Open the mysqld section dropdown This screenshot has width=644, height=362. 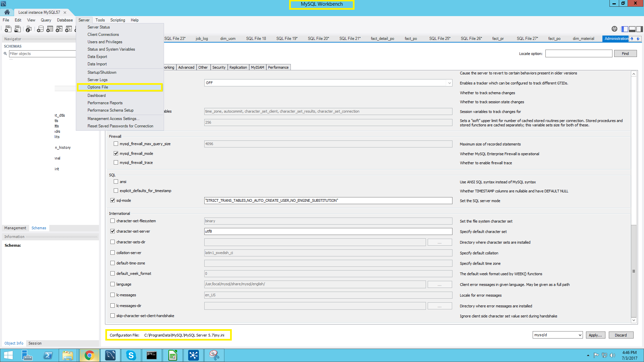click(557, 335)
